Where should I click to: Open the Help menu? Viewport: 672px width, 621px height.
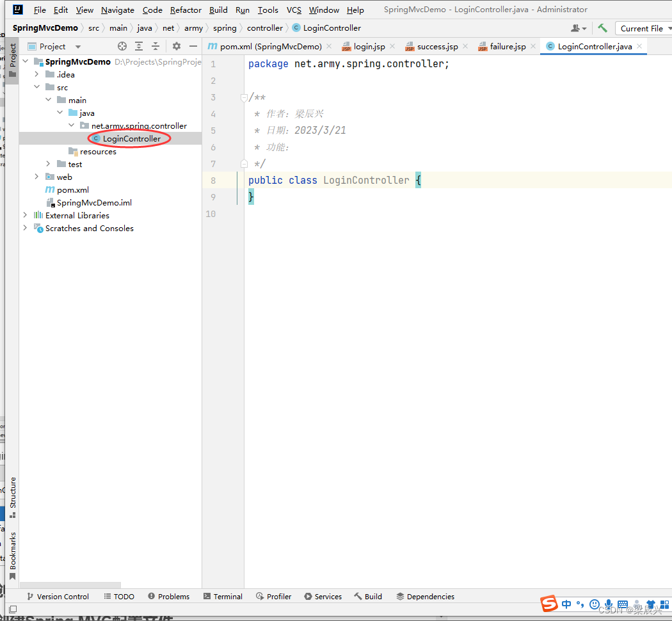pyautogui.click(x=355, y=10)
